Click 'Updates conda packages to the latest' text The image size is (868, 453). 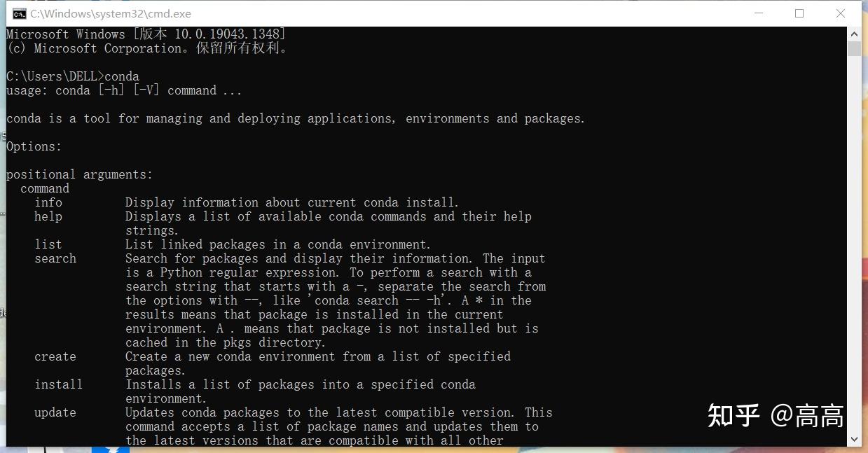point(339,412)
